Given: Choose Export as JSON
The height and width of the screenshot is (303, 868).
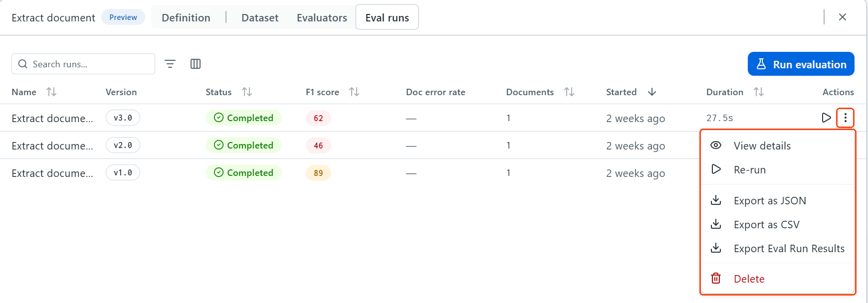Looking at the screenshot, I should [x=778, y=200].
